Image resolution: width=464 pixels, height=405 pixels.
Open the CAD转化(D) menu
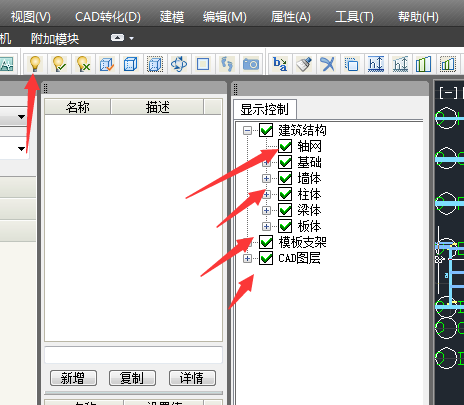pyautogui.click(x=108, y=17)
